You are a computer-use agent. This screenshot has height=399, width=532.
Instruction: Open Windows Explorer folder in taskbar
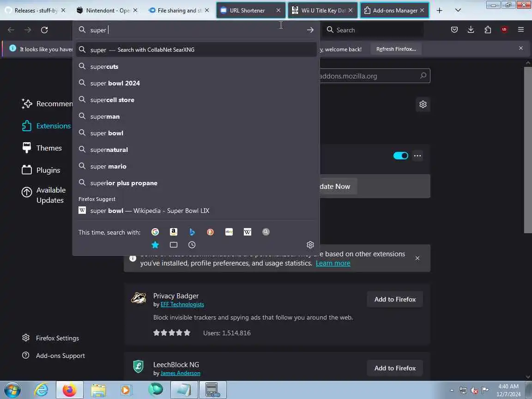tap(98, 390)
